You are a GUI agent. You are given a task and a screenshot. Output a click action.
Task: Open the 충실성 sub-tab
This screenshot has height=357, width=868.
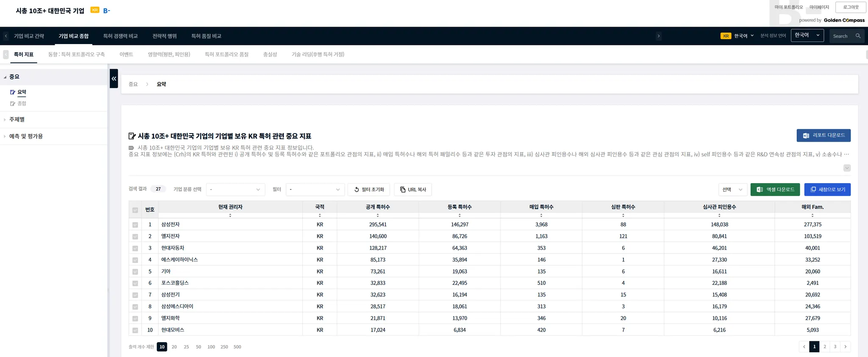click(x=270, y=54)
